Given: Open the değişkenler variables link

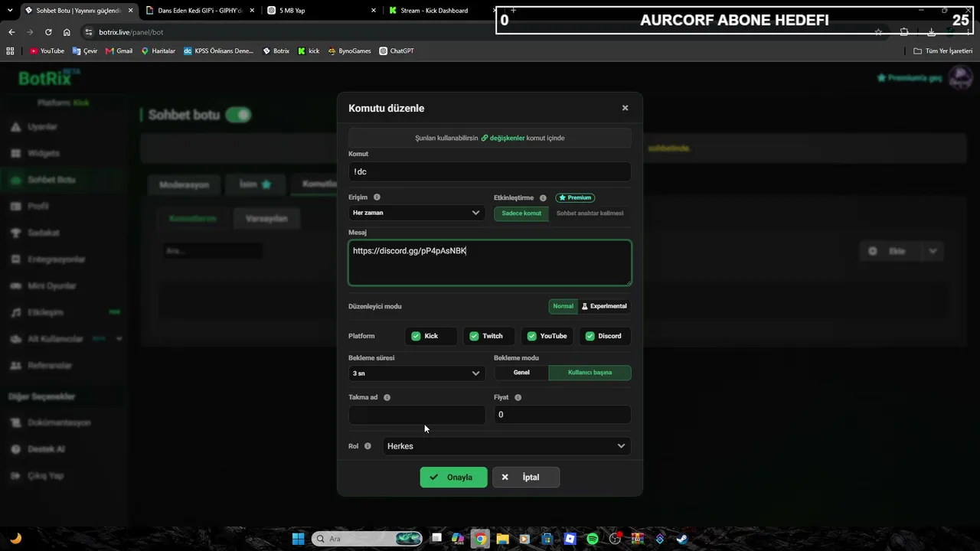Looking at the screenshot, I should (x=503, y=138).
